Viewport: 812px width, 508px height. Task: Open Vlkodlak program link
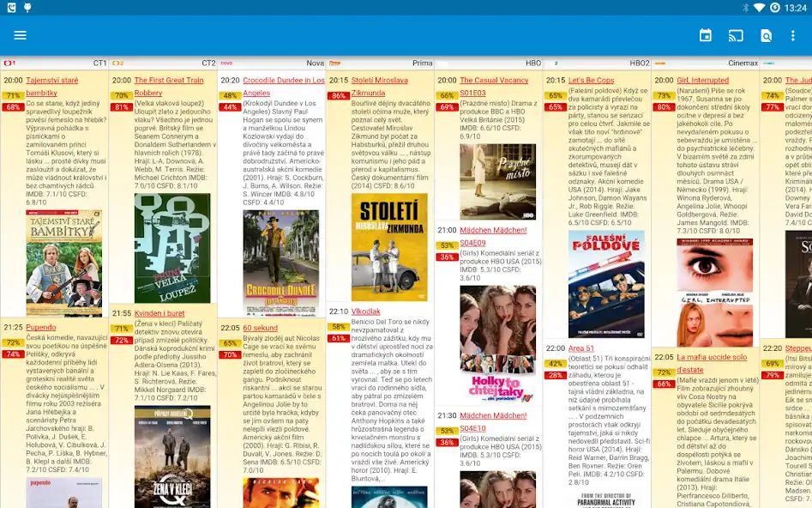point(365,311)
